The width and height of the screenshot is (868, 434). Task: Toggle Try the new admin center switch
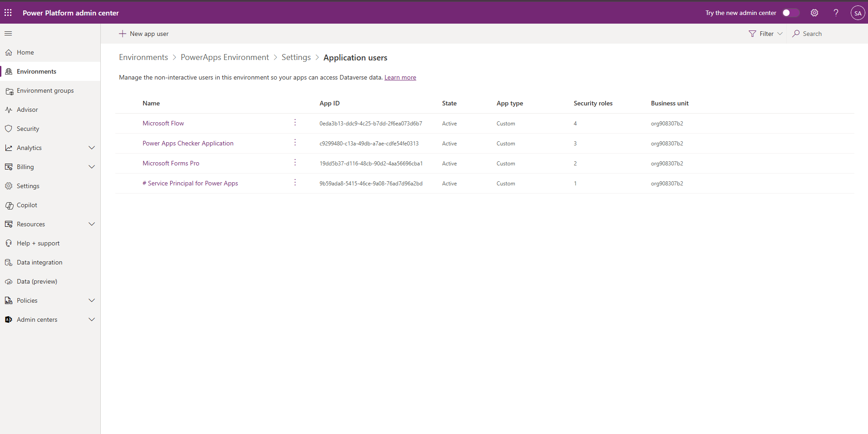click(791, 13)
